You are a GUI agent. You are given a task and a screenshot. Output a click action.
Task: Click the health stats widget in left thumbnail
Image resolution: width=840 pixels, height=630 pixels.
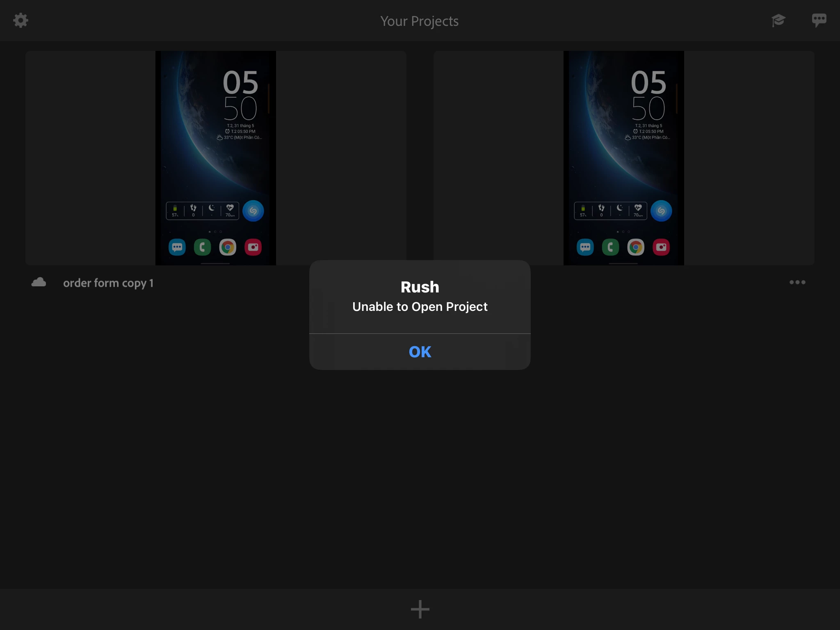point(202,211)
